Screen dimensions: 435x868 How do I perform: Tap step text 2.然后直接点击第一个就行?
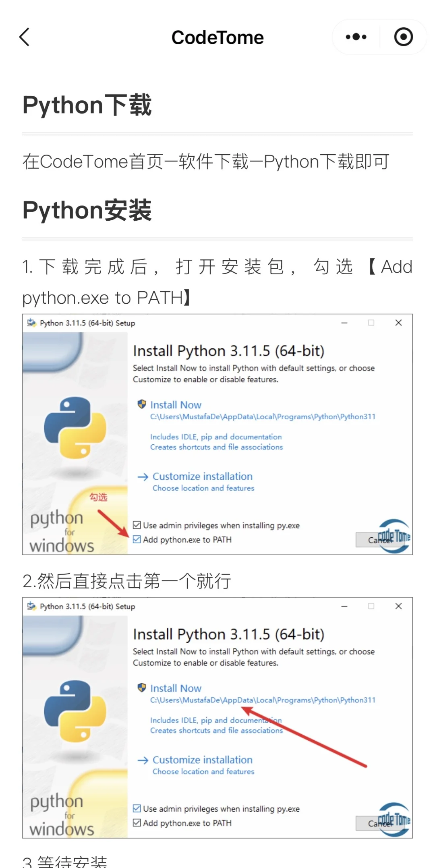point(127,581)
